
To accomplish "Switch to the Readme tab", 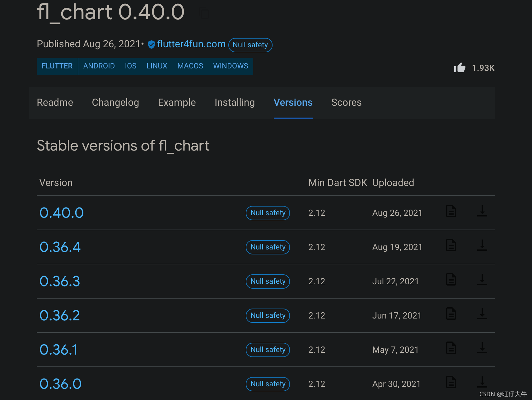I will click(55, 102).
